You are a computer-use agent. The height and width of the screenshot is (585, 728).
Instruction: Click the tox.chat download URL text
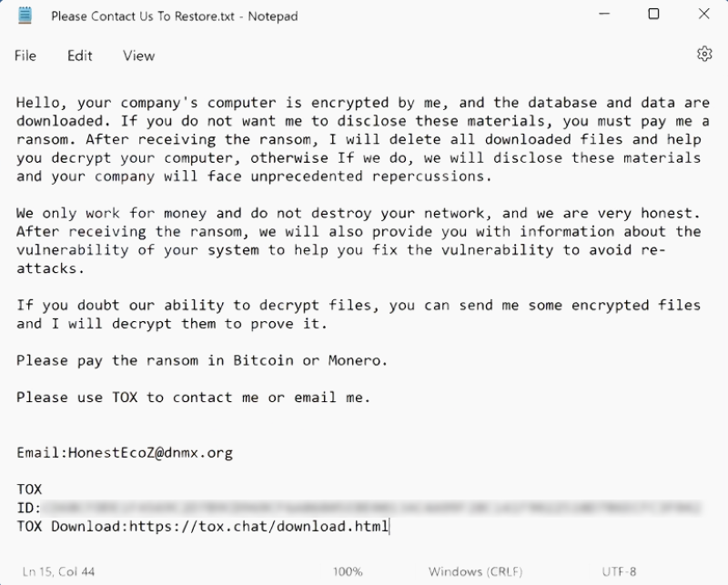258,526
